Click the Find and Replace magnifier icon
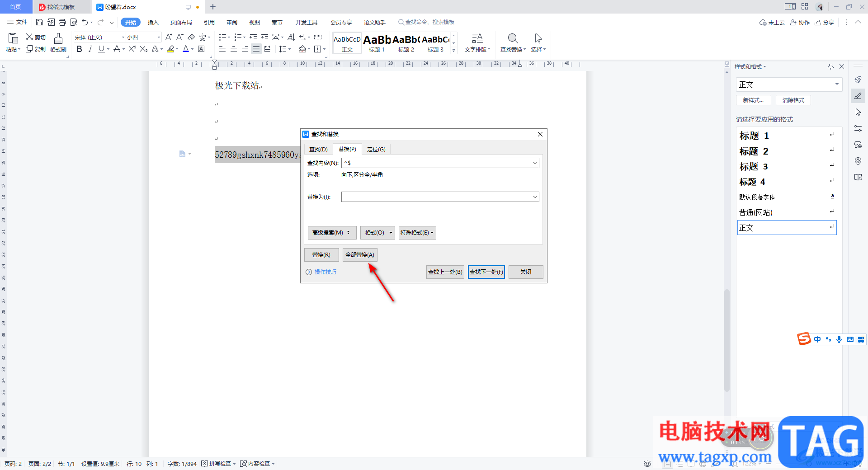The height and width of the screenshot is (470, 868). pyautogui.click(x=513, y=38)
